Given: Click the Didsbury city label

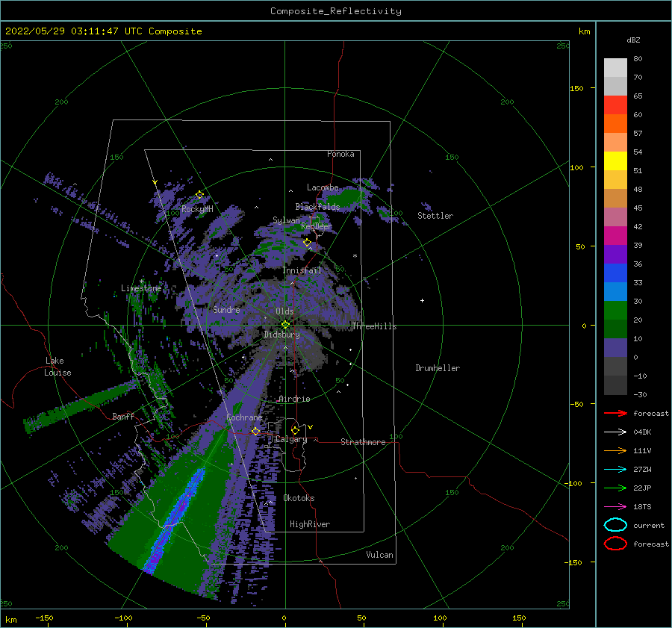Looking at the screenshot, I should click(x=281, y=335).
